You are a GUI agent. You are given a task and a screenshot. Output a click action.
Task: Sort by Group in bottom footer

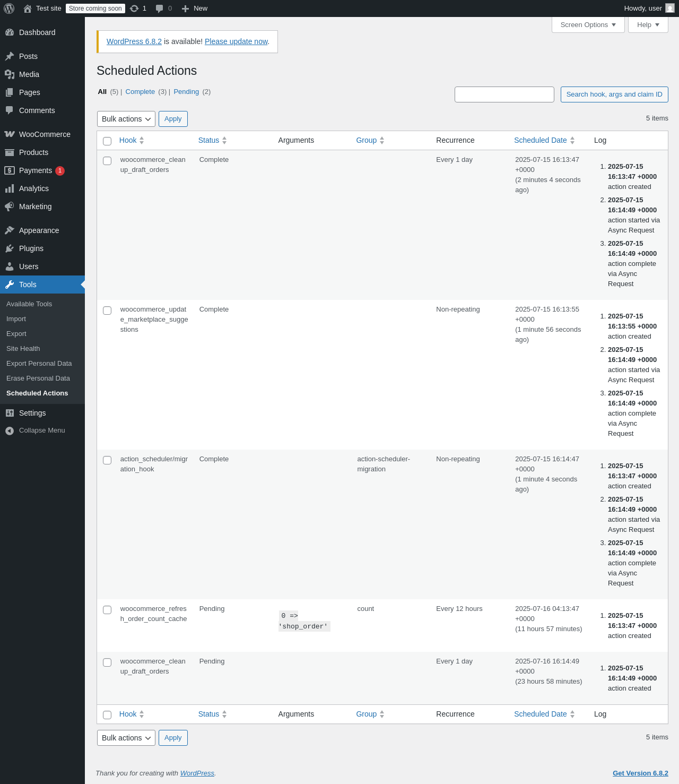point(370,714)
